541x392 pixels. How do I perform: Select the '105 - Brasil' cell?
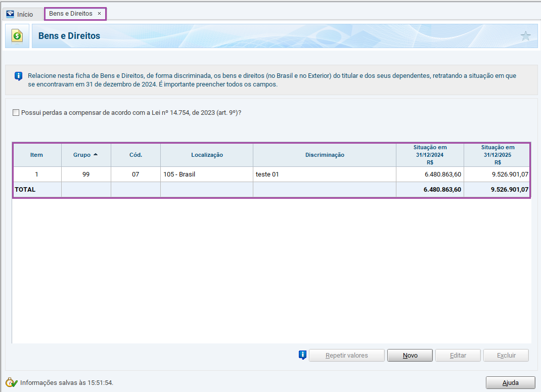coord(207,175)
